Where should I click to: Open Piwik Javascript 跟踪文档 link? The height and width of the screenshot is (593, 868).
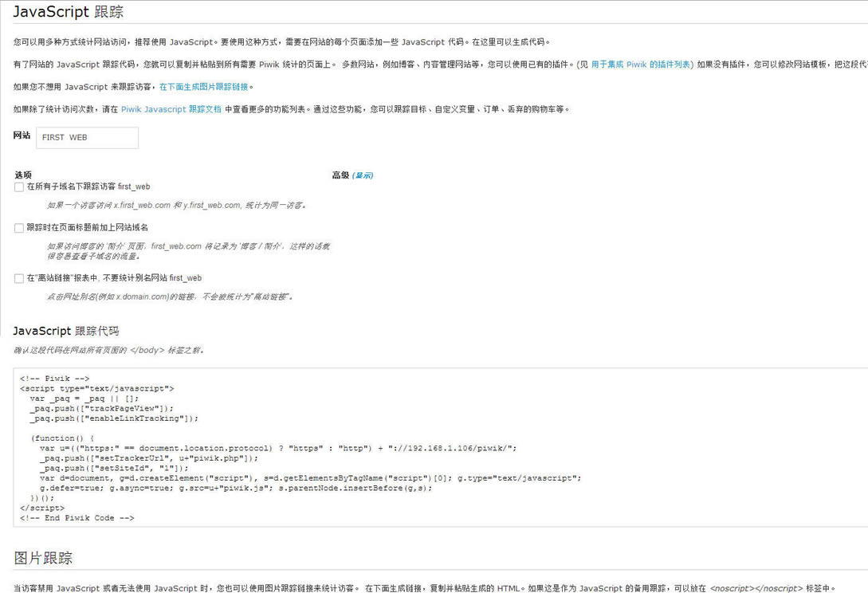171,110
